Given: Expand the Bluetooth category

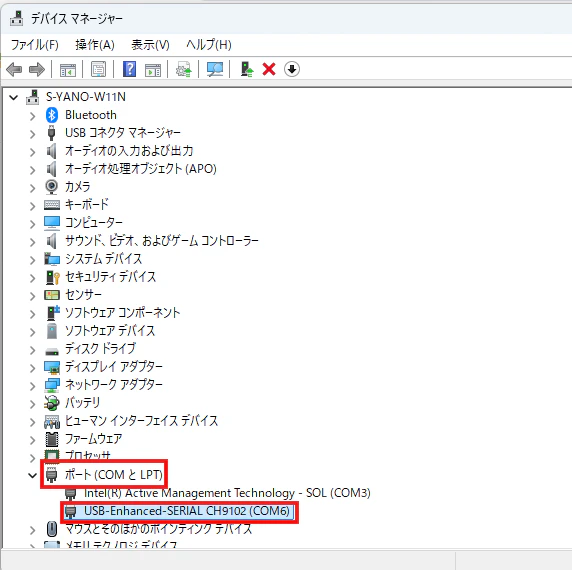Looking at the screenshot, I should 32,116.
